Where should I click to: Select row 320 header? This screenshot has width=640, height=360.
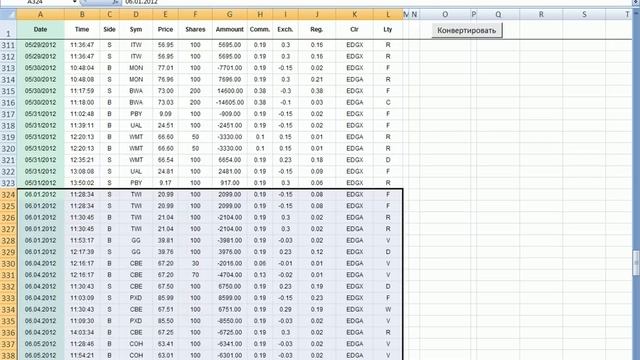(8, 149)
